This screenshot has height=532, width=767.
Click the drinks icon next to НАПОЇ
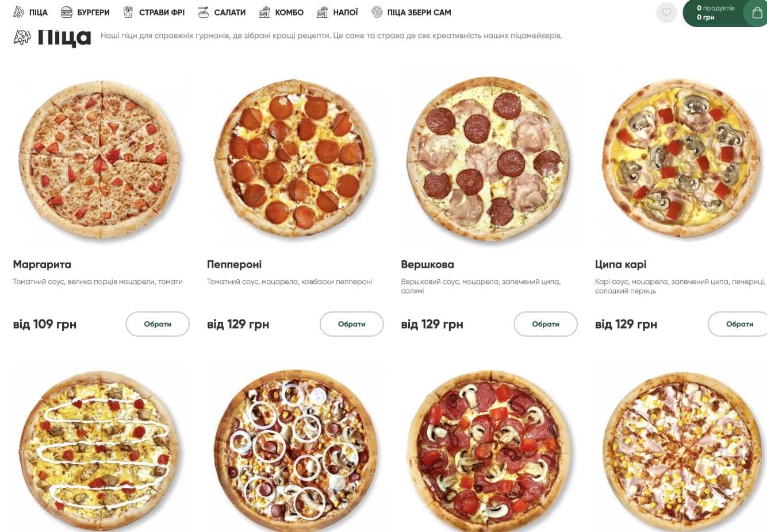pos(323,12)
